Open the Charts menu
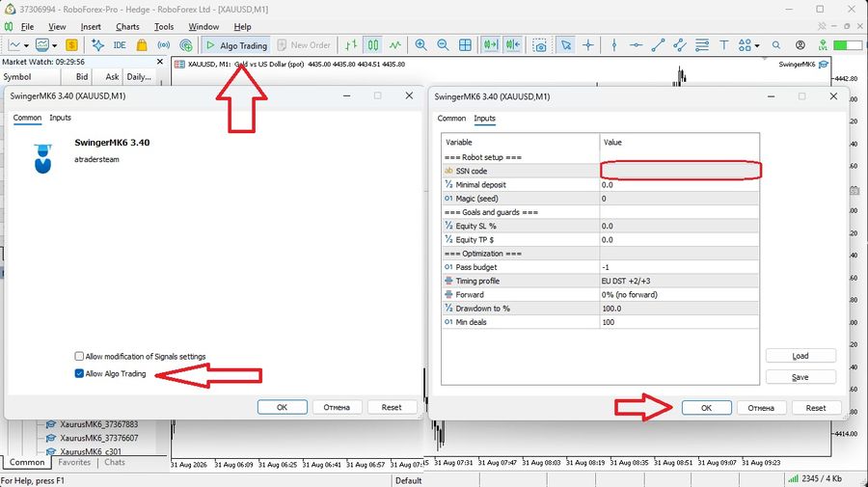Screen dimensions: 868x487 [x=127, y=27]
